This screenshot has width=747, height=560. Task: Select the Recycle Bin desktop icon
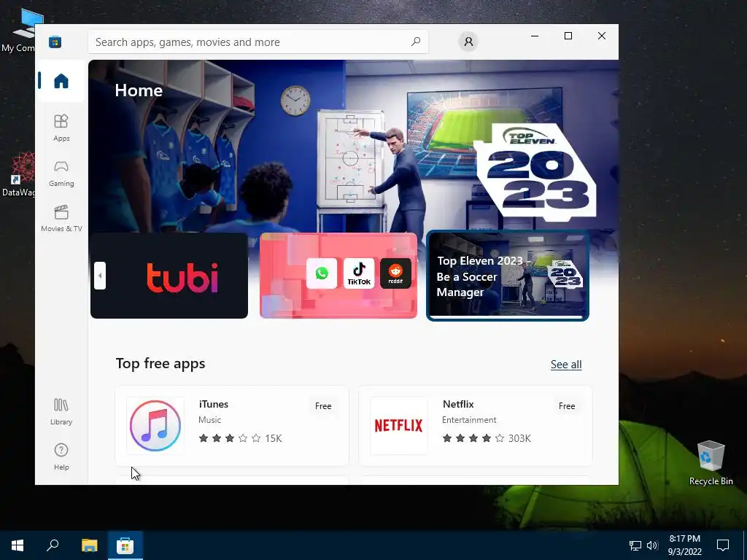tap(711, 462)
